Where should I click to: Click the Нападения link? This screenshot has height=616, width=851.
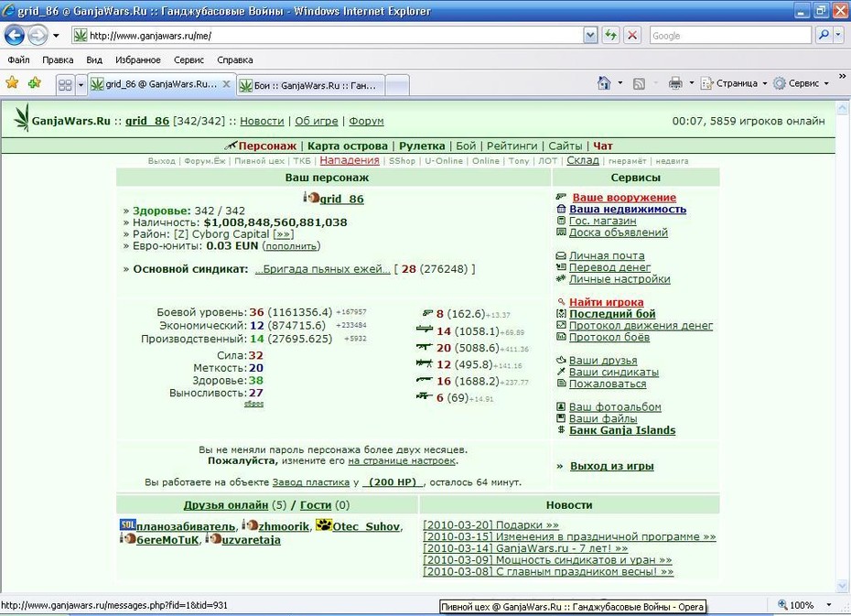[350, 160]
